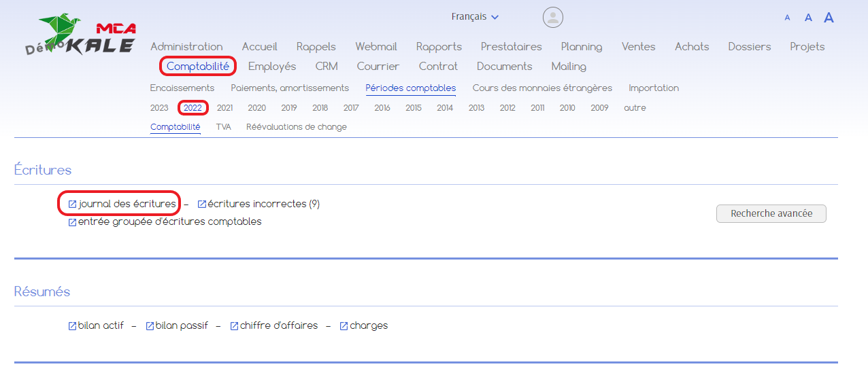Image resolution: width=868 pixels, height=373 pixels.
Task: Select year 2022 period
Action: tap(193, 108)
